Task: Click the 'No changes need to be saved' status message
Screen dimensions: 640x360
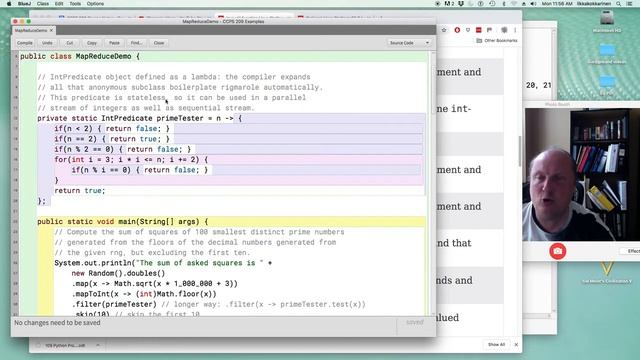Action: (57, 322)
